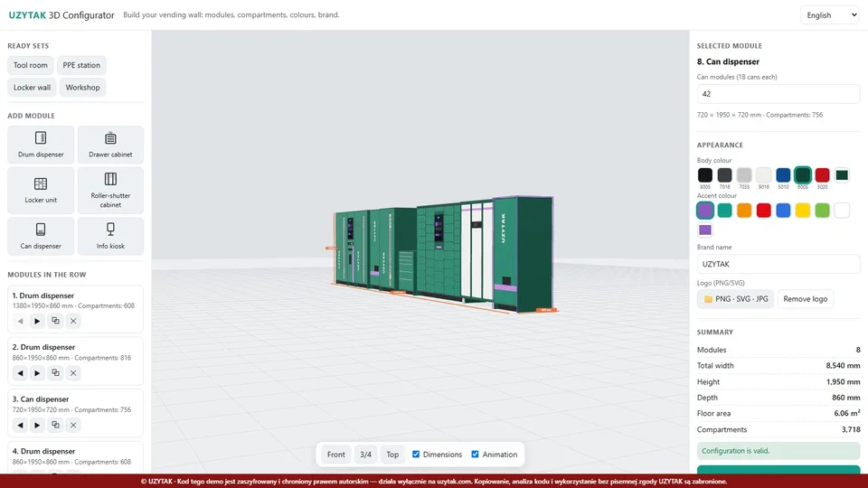Delete module 1 Drum dispenser
This screenshot has width=868, height=488.
73,321
